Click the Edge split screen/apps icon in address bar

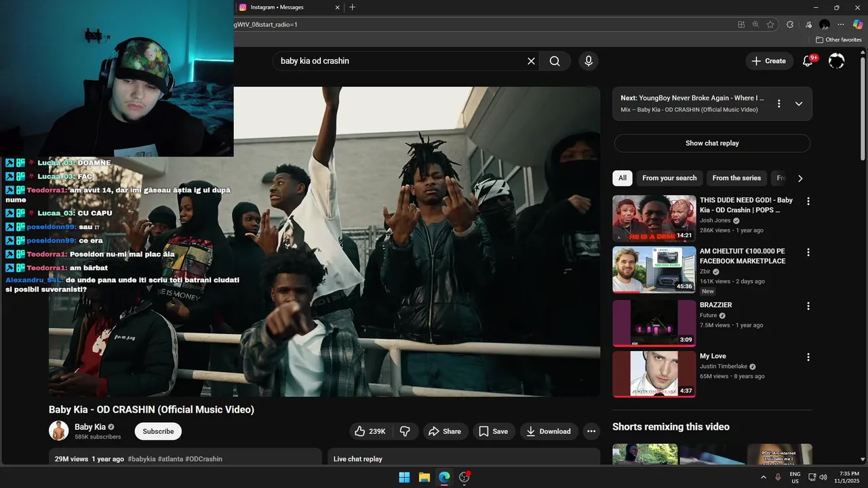[741, 24]
